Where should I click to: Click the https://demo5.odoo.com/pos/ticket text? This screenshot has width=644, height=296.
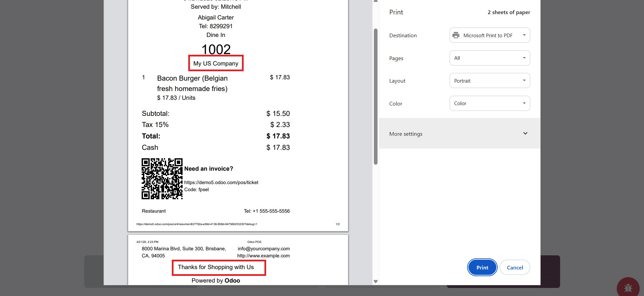point(221,182)
